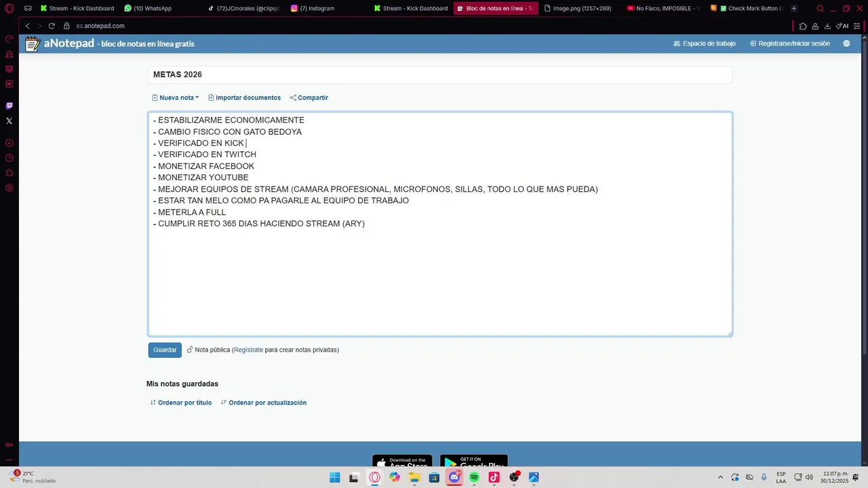
Task: Open Twitch in the sidebar
Action: coord(9,106)
